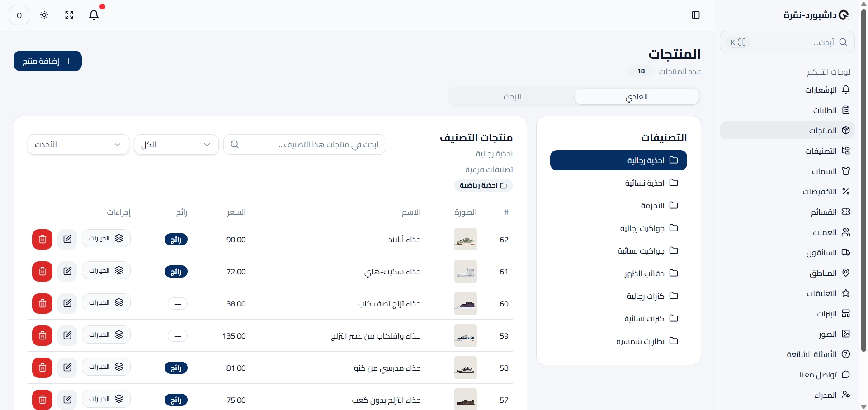Toggle رائج badge for حذاء سكيت-هاي
This screenshot has width=868, height=410.
coord(176,272)
